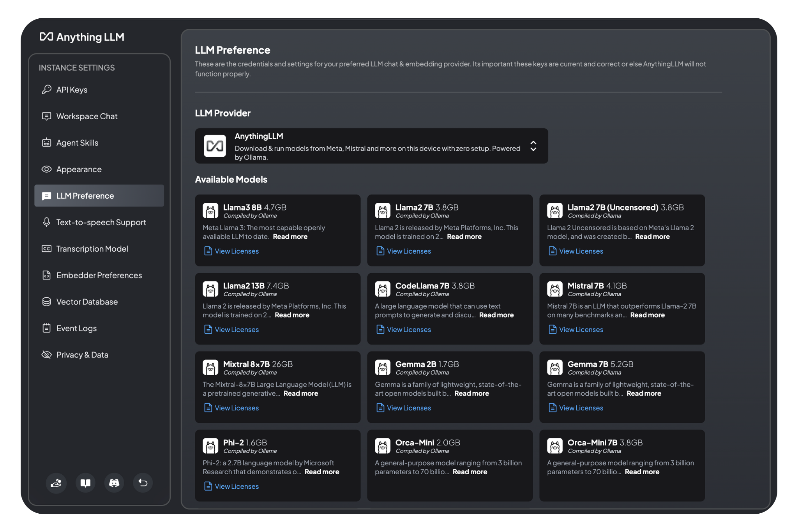The image size is (798, 532).
Task: Select the Orca-Mini 2.0GB model title
Action: point(415,442)
